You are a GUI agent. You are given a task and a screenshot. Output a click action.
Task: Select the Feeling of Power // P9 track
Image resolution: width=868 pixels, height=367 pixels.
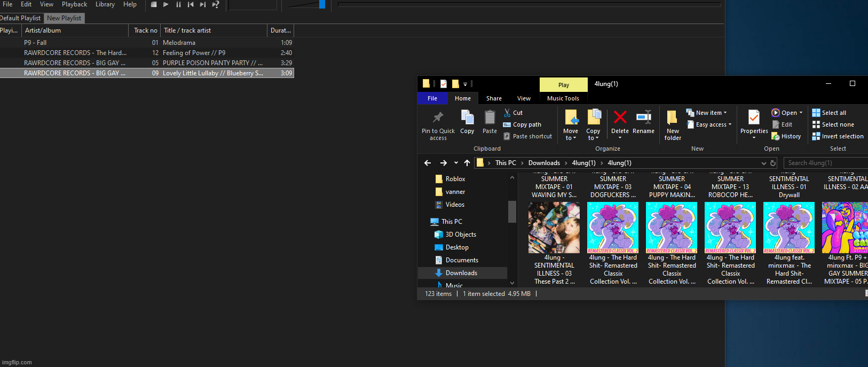coord(147,53)
